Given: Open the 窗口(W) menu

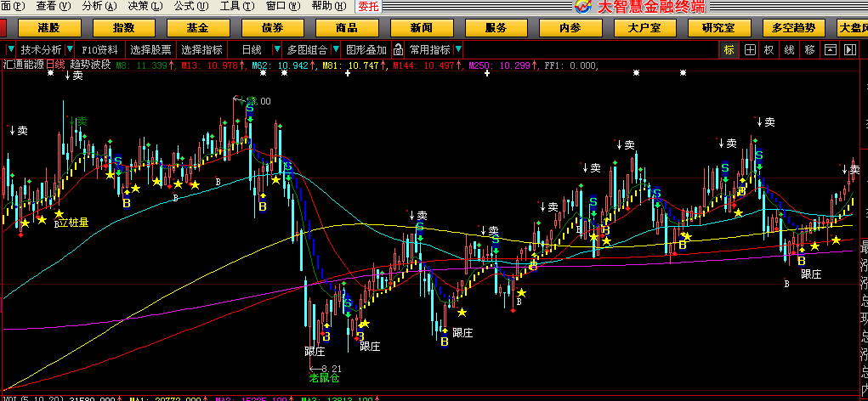Looking at the screenshot, I should pos(283,7).
